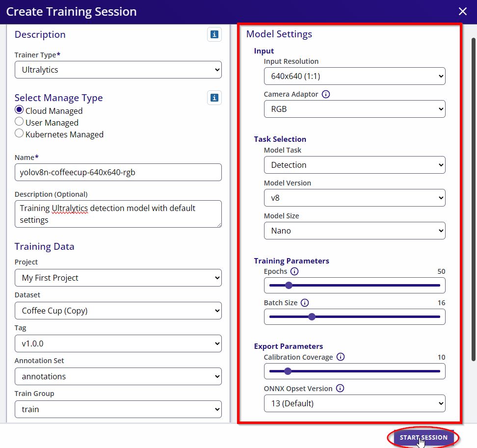Viewport: 477px width, 448px height.
Task: Select the Cloud Managed radio button
Action: (19, 109)
